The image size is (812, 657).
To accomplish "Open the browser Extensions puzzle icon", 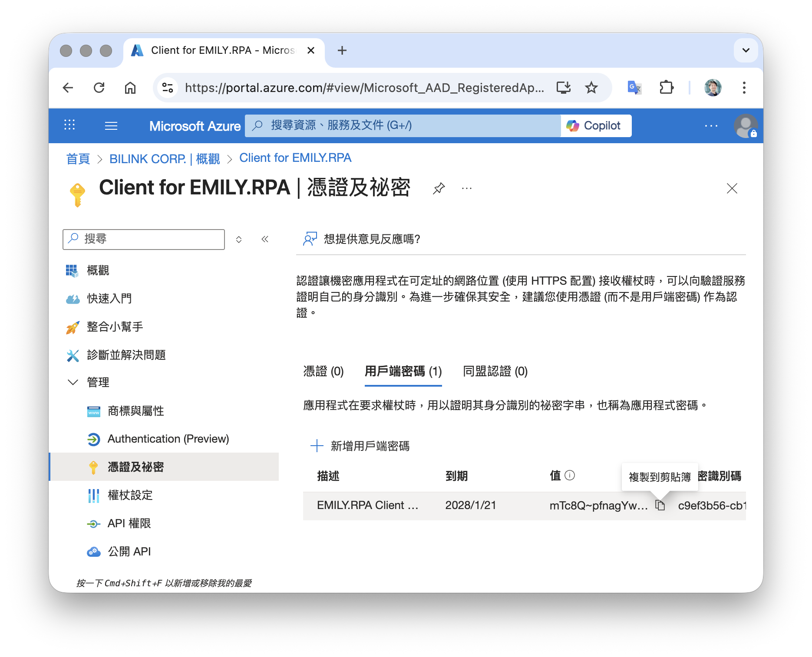I will [666, 88].
